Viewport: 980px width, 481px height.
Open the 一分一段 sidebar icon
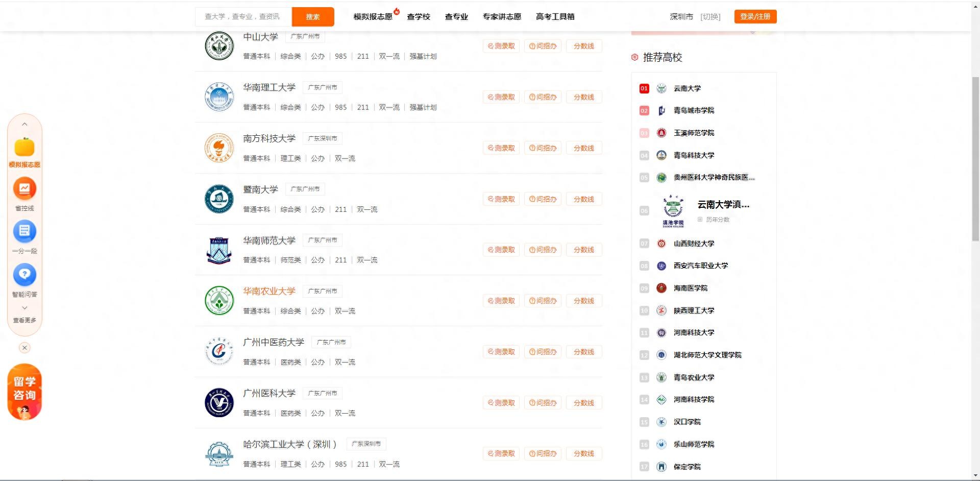click(x=24, y=232)
